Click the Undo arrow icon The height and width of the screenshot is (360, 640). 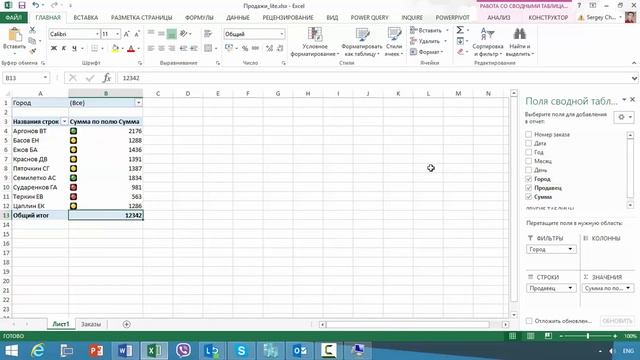[x=36, y=5]
